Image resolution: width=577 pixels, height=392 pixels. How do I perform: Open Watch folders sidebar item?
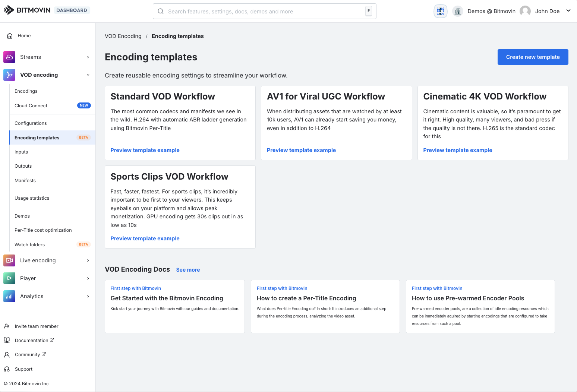click(52, 245)
